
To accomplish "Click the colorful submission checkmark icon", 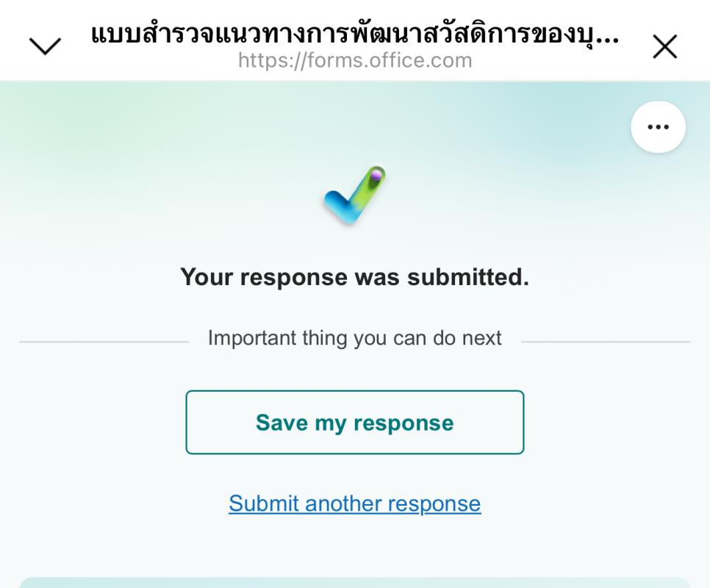I will [355, 196].
